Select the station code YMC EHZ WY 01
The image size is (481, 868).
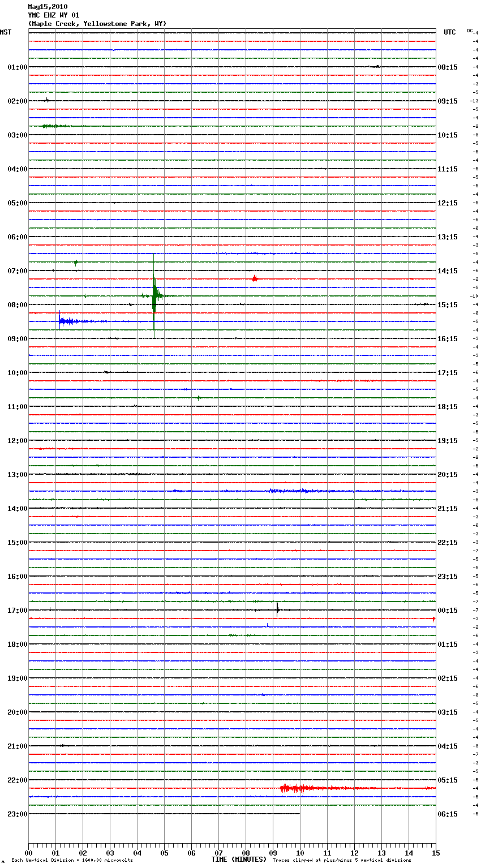54,15
